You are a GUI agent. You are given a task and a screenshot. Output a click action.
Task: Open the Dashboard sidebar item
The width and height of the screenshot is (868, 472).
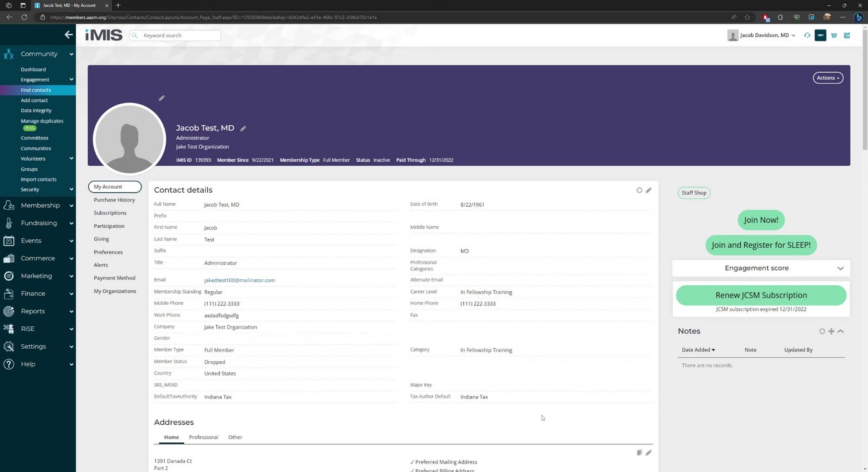[x=33, y=69]
